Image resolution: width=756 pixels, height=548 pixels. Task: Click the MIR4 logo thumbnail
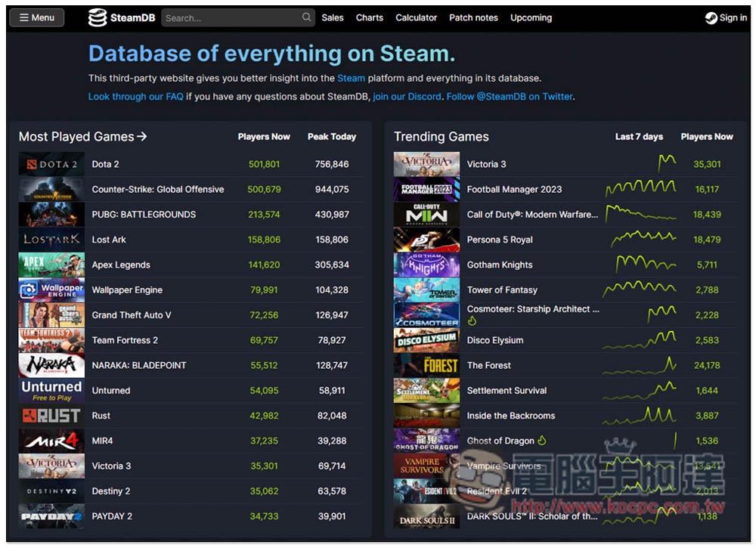point(51,441)
